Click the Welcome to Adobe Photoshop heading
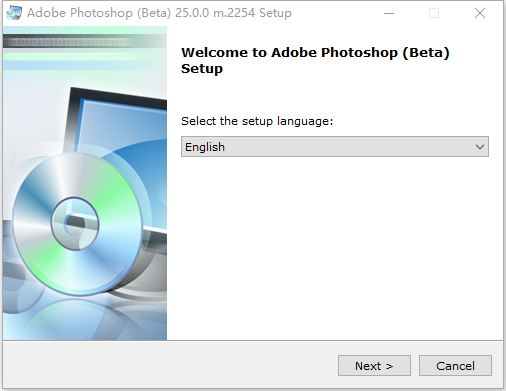Screen dimensions: 506x391 pyautogui.click(x=315, y=60)
